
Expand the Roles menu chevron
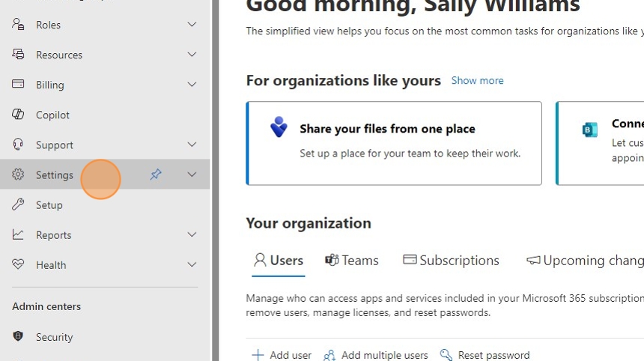(x=192, y=24)
